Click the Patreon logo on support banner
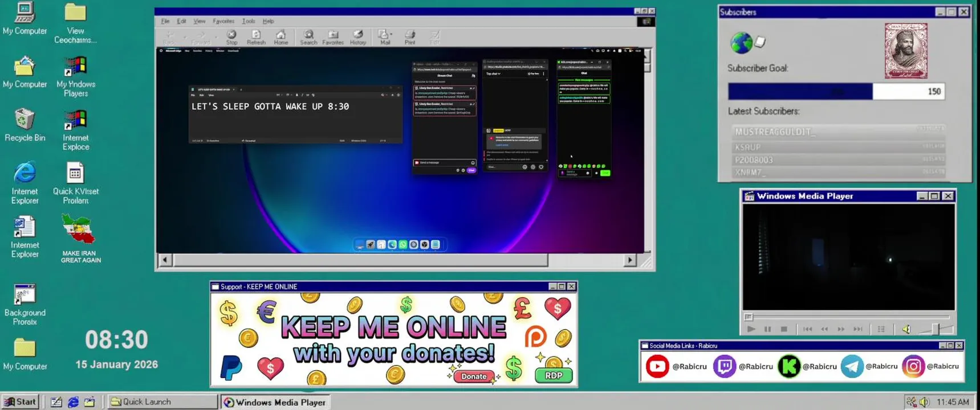 [535, 337]
